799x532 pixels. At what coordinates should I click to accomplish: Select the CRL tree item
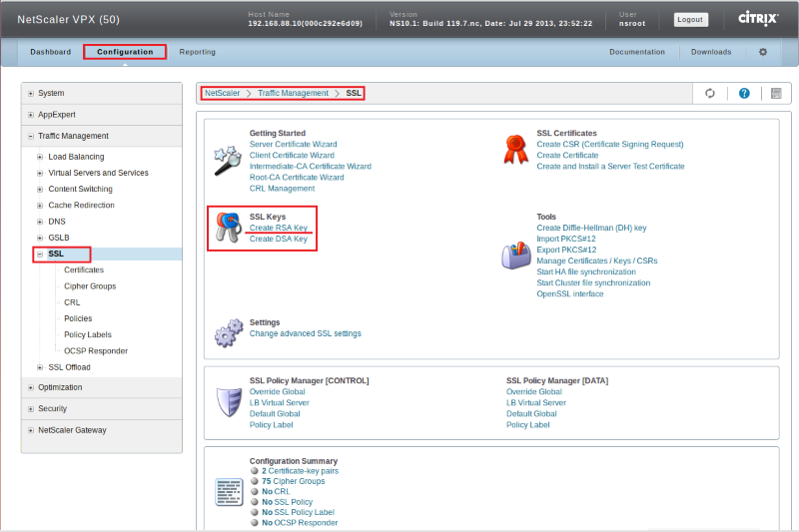point(72,302)
